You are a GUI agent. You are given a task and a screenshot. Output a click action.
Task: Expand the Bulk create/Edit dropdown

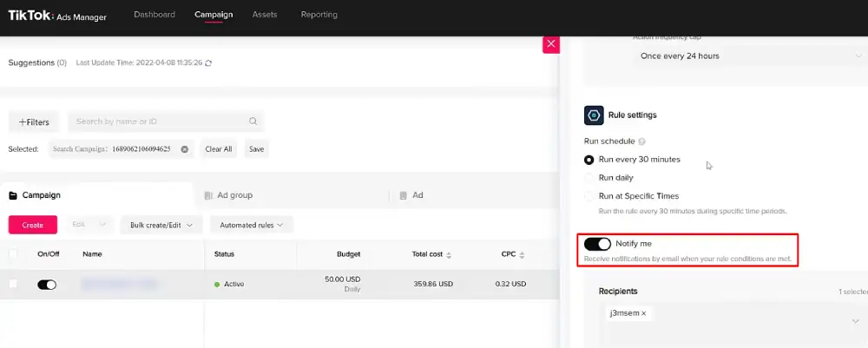(x=161, y=225)
